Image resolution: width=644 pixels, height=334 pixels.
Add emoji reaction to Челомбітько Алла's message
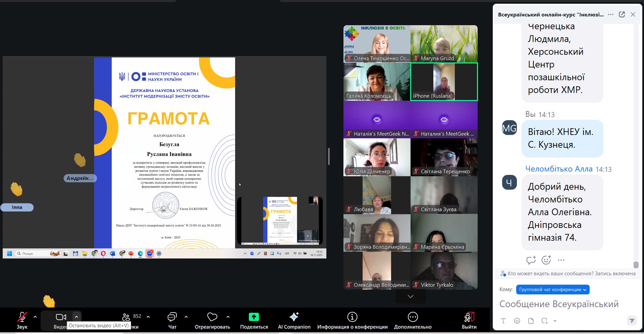coord(546,260)
